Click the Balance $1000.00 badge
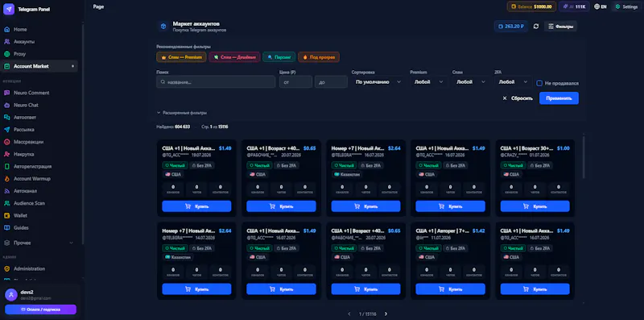 click(532, 6)
